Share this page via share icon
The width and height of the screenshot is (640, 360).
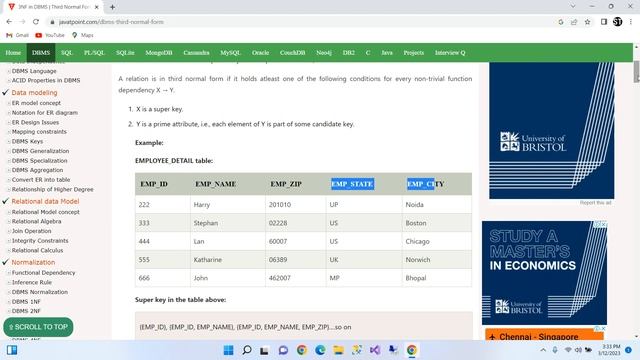tap(574, 22)
